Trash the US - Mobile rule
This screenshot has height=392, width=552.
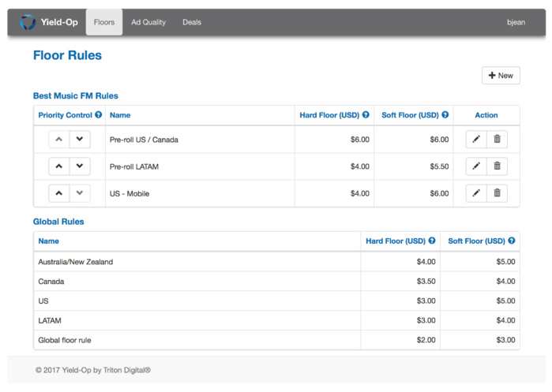point(497,193)
